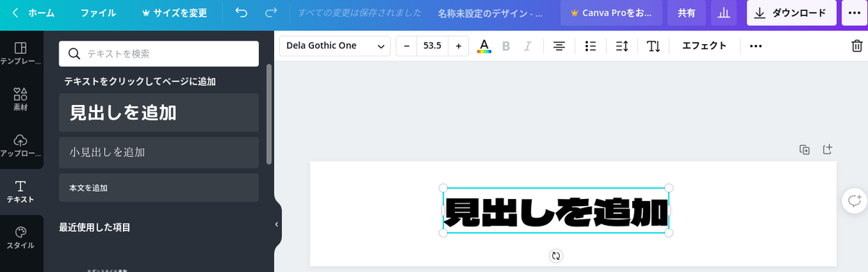Screen dimensions: 868x272
Task: Click 最近使用した項目 section heading
Action: pos(95,227)
